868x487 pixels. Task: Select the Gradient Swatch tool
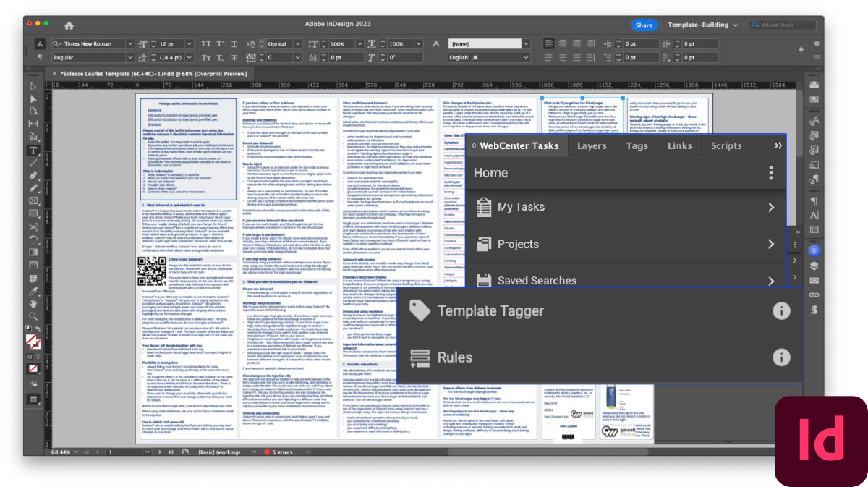pyautogui.click(x=33, y=253)
